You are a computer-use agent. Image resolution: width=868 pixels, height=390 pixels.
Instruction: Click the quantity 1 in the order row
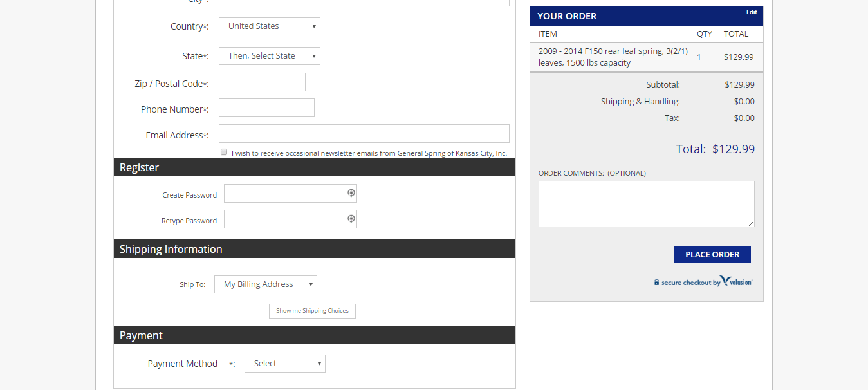pos(699,57)
